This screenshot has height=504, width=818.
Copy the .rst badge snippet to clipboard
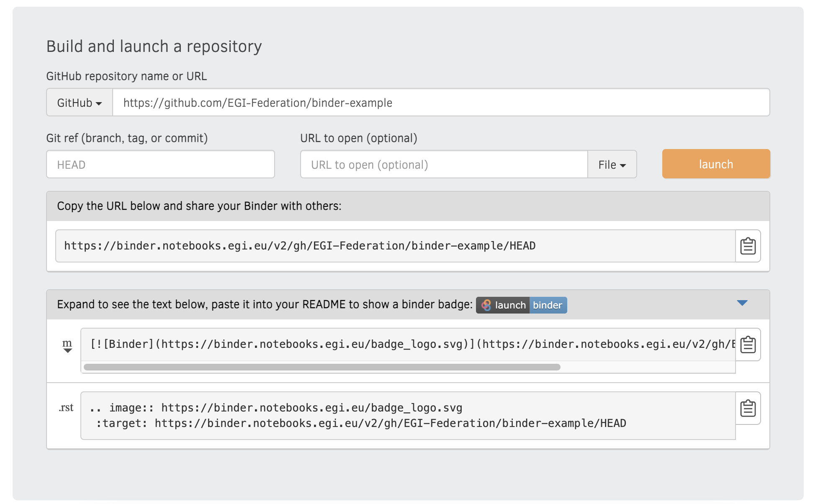pyautogui.click(x=748, y=408)
